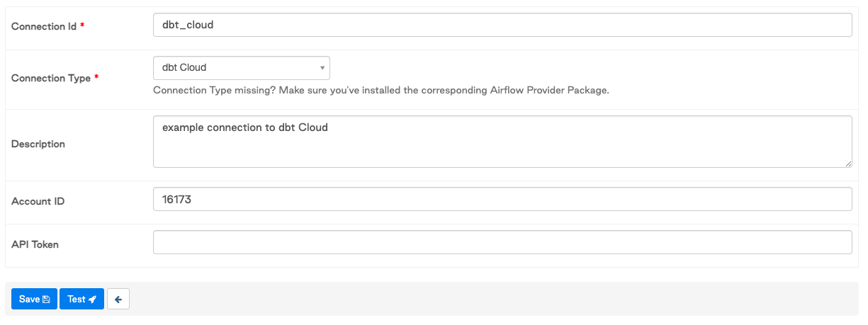Click inside the Description text area
The height and width of the screenshot is (325, 868).
click(502, 142)
